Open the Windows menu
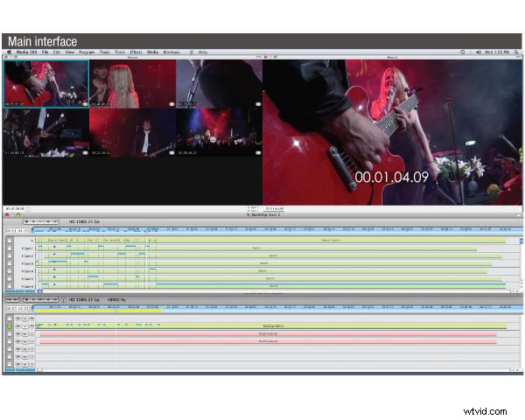525x420 pixels. [171, 52]
